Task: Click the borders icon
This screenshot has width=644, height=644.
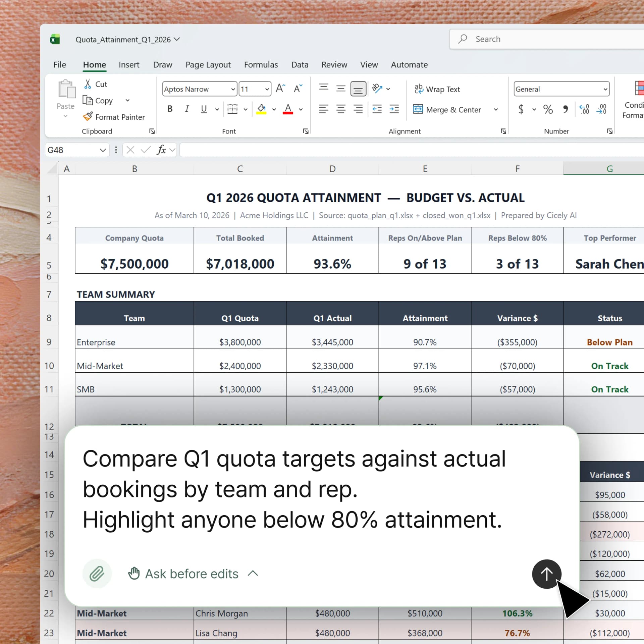Action: (x=232, y=109)
